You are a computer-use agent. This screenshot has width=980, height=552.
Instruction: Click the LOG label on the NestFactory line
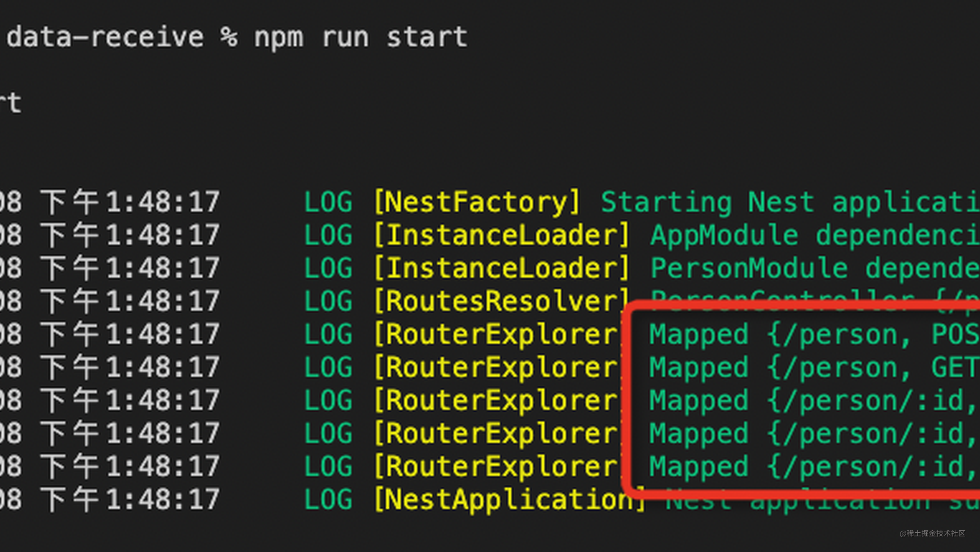(x=328, y=202)
